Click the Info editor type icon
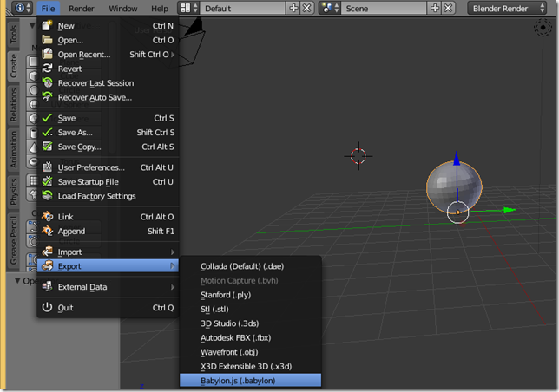559x392 pixels. 23,8
